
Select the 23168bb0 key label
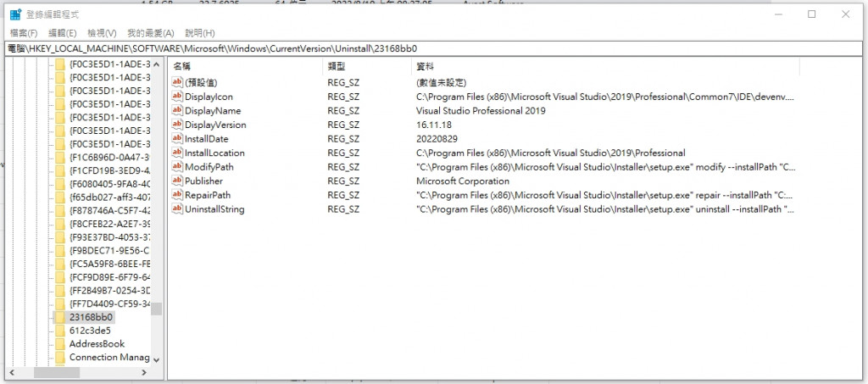pyautogui.click(x=92, y=317)
